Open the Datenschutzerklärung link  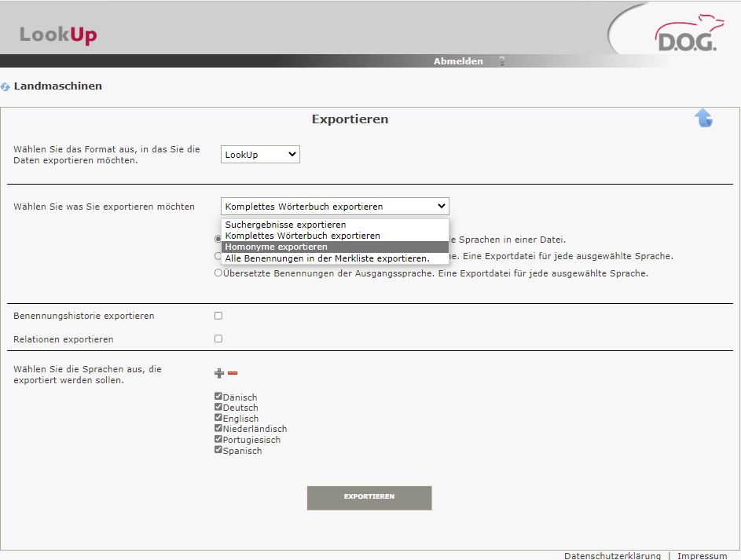612,555
